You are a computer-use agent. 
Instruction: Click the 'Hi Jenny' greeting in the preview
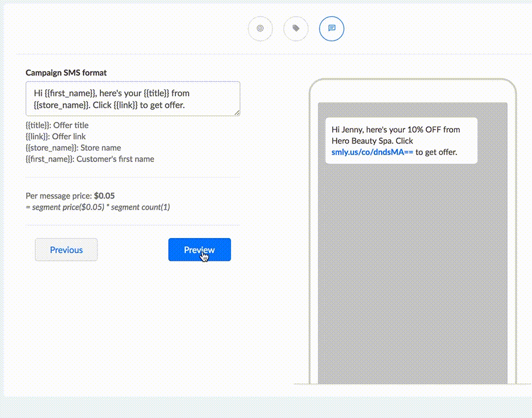pyautogui.click(x=347, y=129)
